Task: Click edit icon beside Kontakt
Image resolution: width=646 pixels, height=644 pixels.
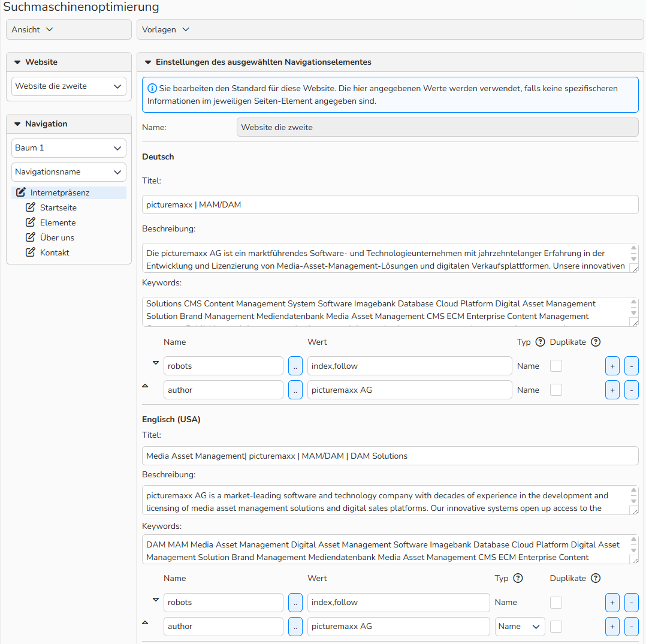Action: coord(31,252)
